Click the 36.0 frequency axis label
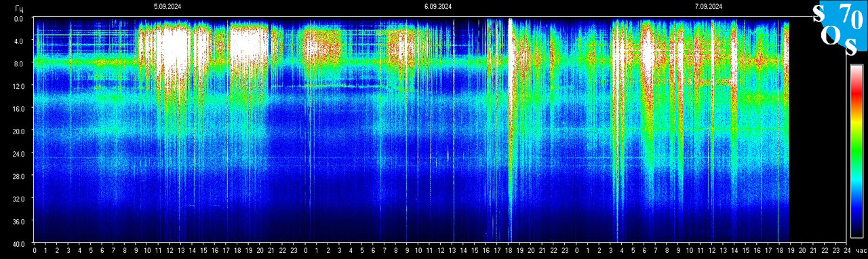This screenshot has width=868, height=259. point(19,221)
